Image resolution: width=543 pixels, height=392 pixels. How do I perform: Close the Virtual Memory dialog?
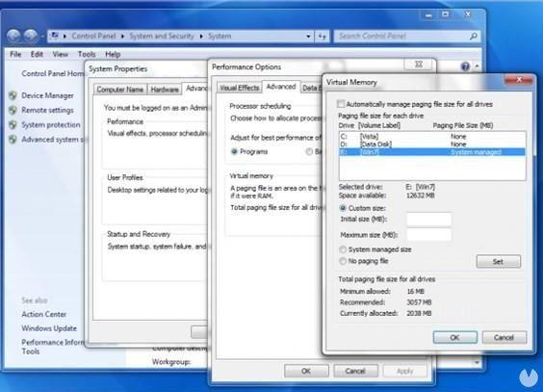click(518, 80)
